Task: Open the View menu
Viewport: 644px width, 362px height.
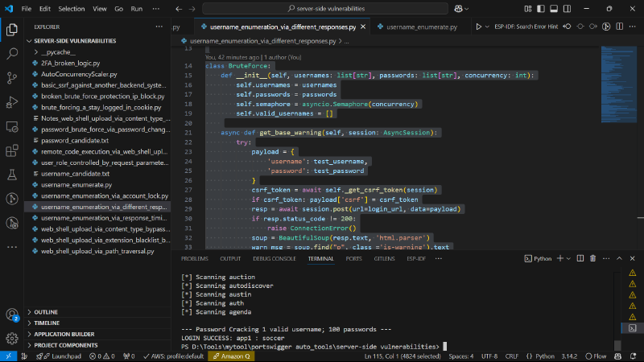Action: [99, 9]
